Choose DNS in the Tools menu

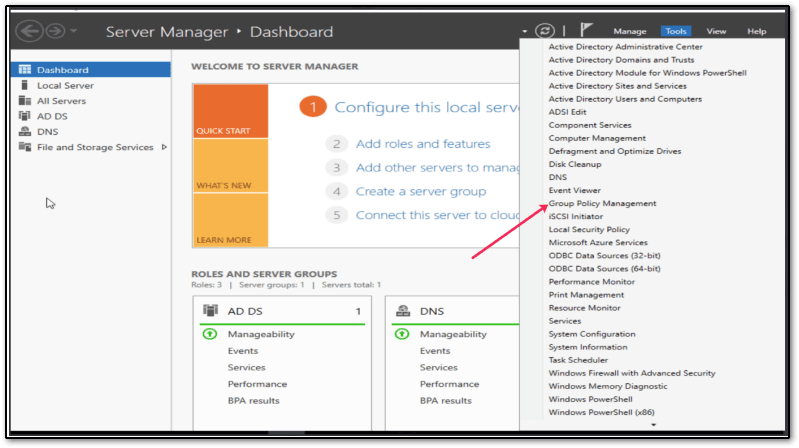tap(557, 177)
